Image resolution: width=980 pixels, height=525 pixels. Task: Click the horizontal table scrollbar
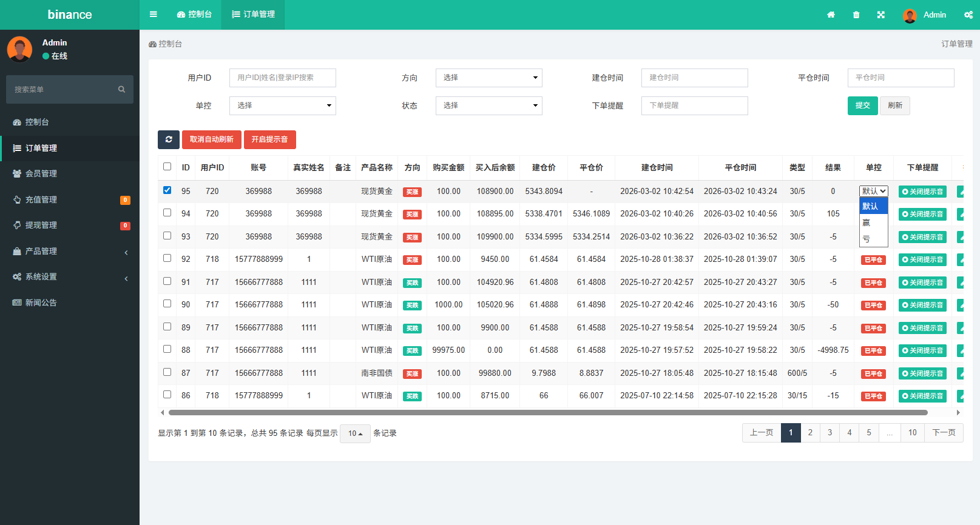[547, 412]
